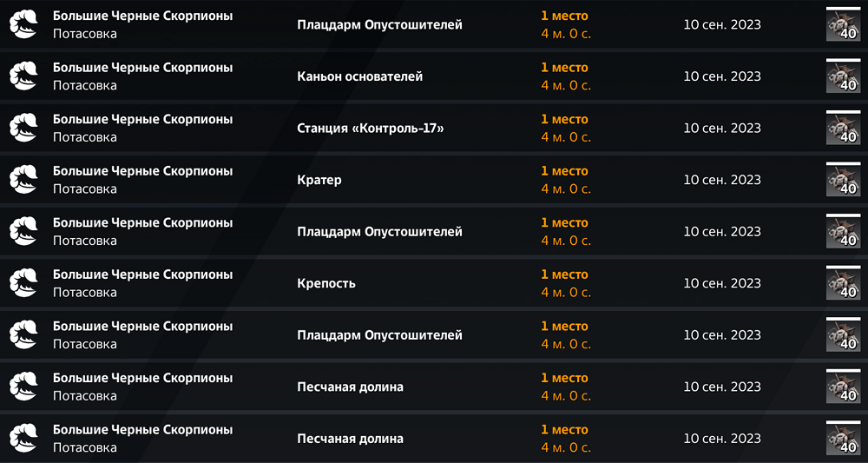Click the clan emblem in the Станция «Контроль-17» row
The image size is (868, 463).
(x=23, y=128)
